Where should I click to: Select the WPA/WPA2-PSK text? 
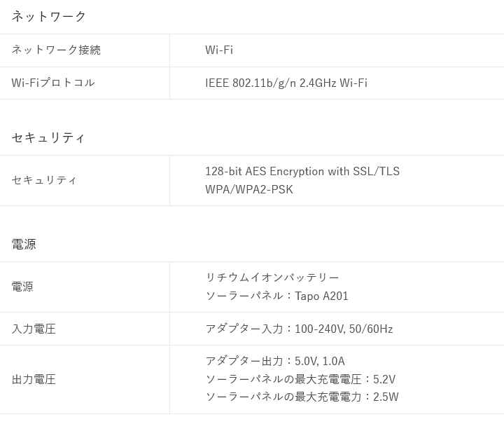(x=248, y=189)
